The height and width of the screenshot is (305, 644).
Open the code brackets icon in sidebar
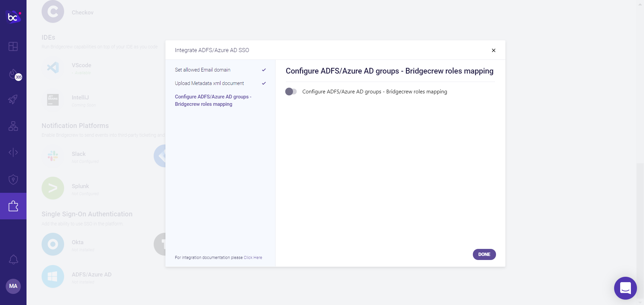[x=13, y=152]
